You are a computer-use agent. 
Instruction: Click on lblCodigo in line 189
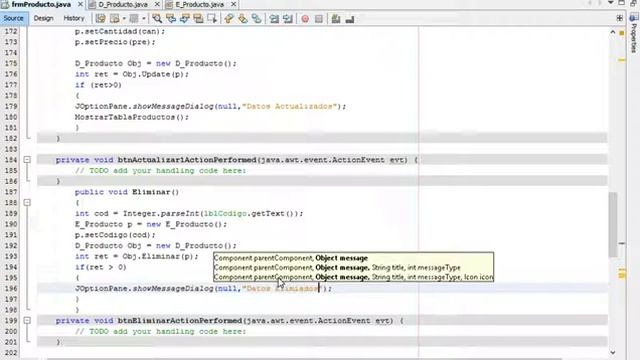tap(225, 213)
